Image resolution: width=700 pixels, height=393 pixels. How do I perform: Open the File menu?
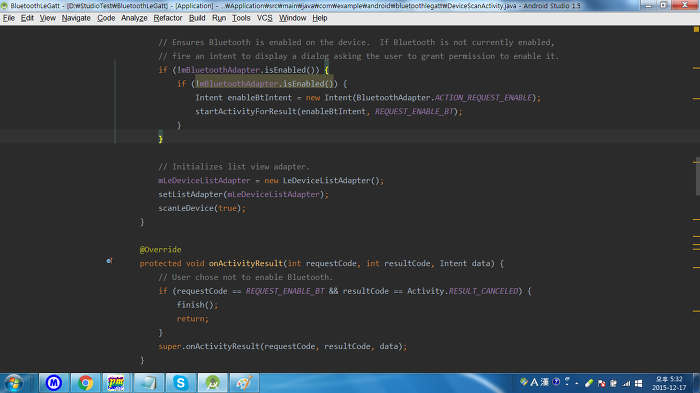pyautogui.click(x=8, y=18)
